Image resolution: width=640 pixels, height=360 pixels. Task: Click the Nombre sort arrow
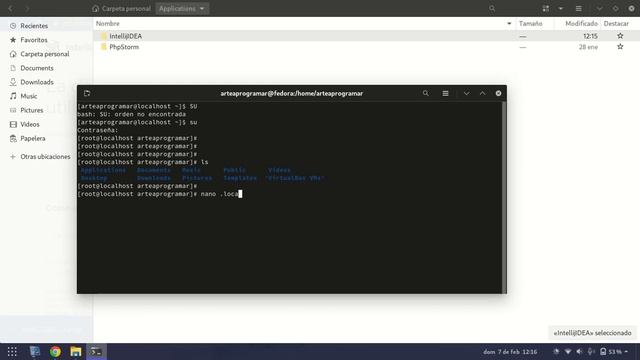pos(509,24)
